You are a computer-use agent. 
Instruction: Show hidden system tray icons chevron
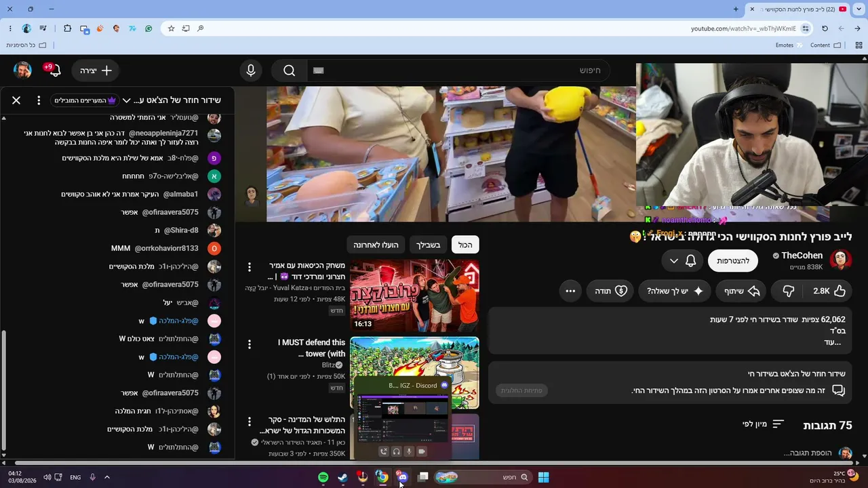107,477
